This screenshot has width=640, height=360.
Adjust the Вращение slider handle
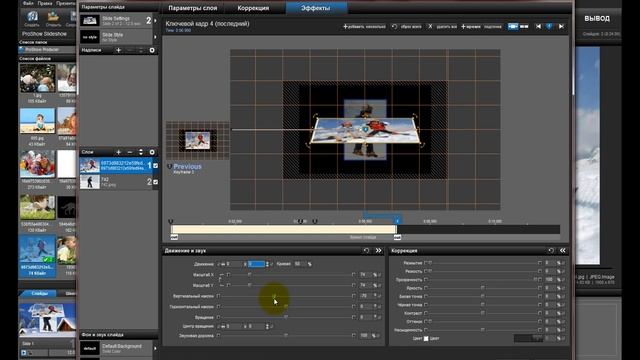point(286,317)
